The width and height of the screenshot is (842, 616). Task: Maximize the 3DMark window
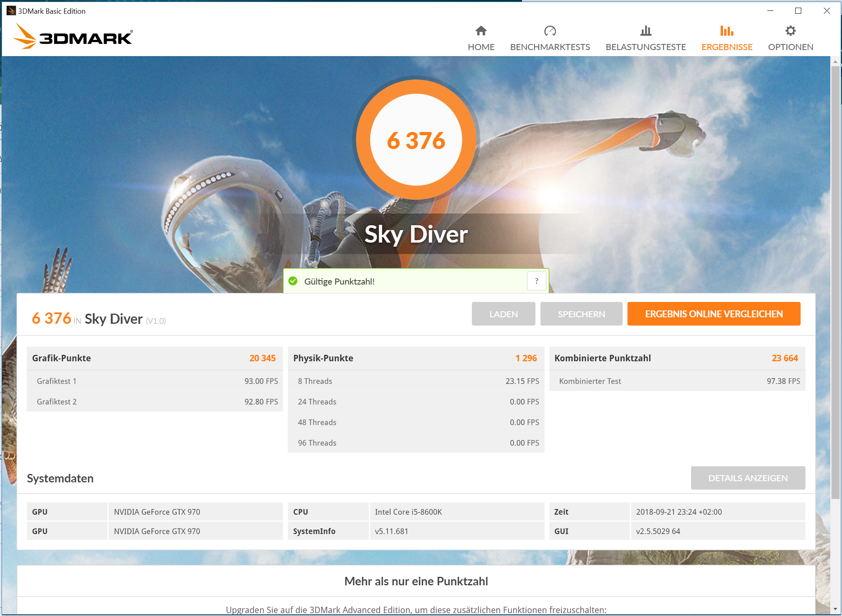click(798, 11)
